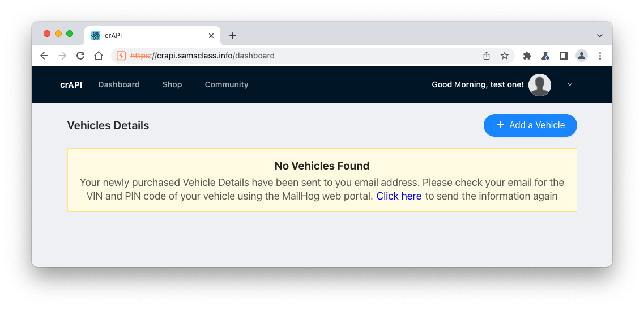The width and height of the screenshot is (644, 309).
Task: Select the Dashboard nav item
Action: click(119, 84)
